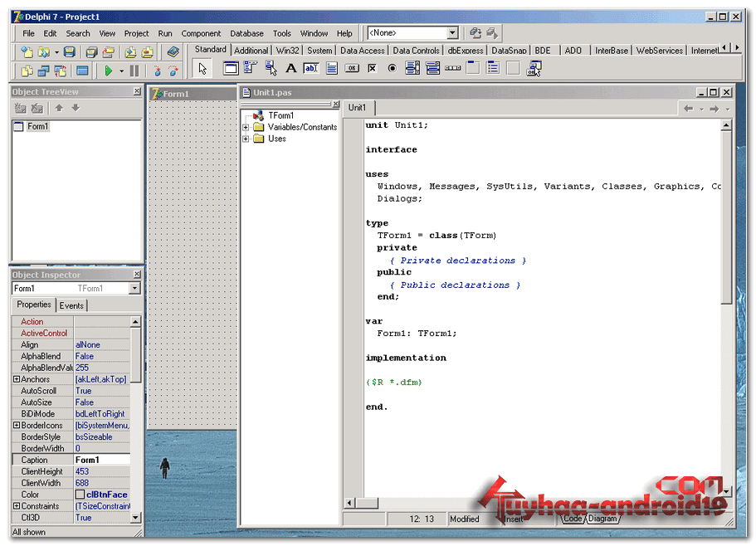Click the Trace Into debug icon
The height and width of the screenshot is (546, 756).
(157, 71)
